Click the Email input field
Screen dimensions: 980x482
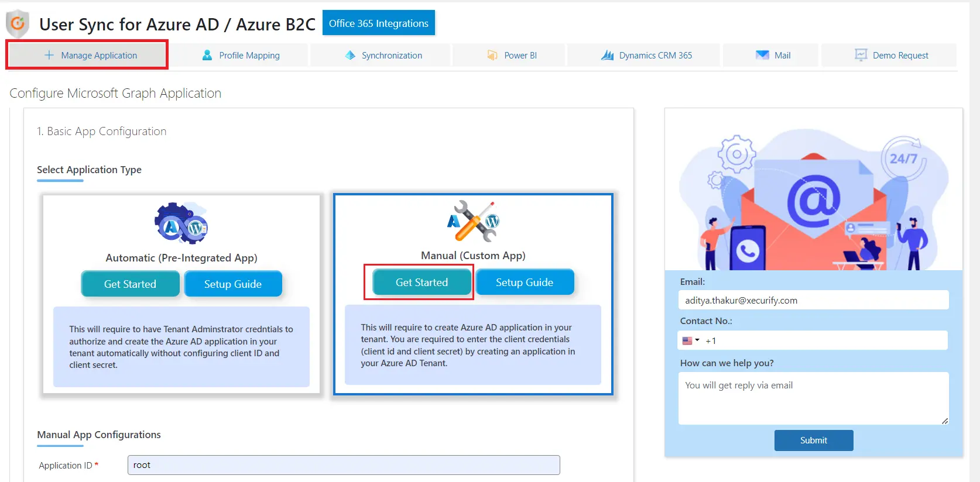[x=813, y=300]
